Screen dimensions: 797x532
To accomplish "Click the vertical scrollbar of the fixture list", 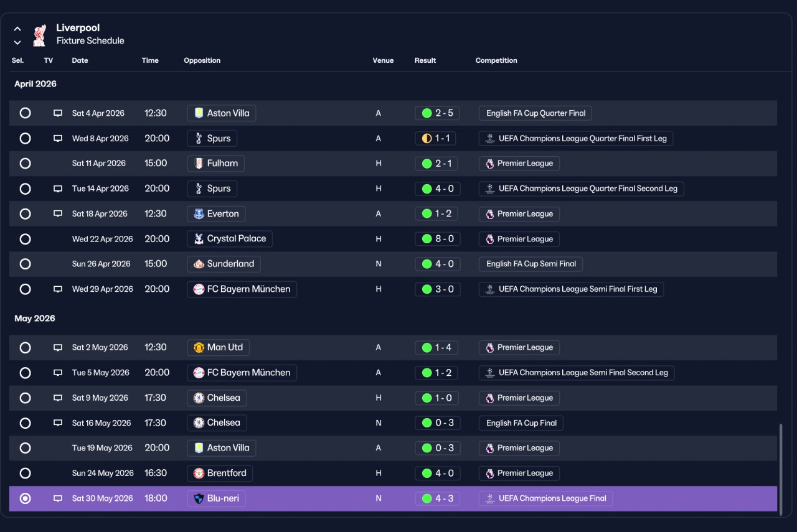I will click(x=780, y=468).
